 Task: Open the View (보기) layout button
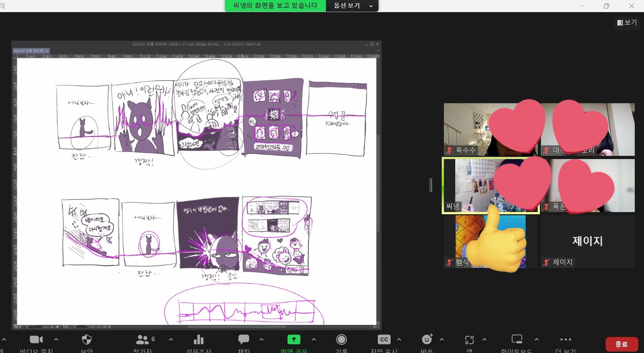627,22
